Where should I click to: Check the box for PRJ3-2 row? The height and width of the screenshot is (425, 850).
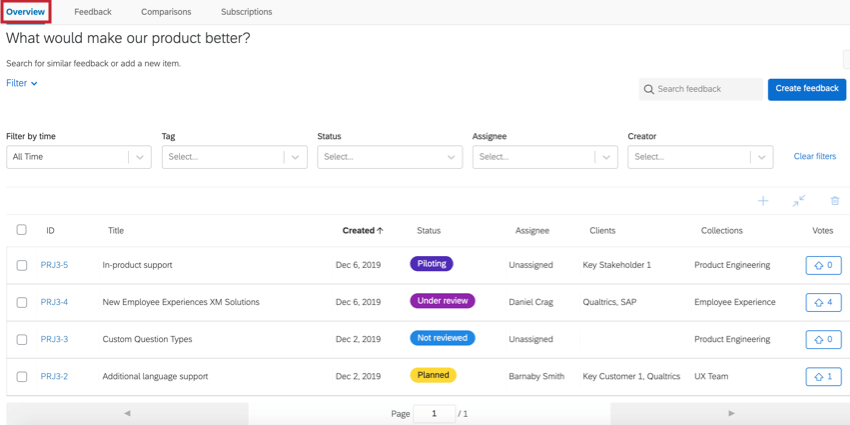(22, 376)
